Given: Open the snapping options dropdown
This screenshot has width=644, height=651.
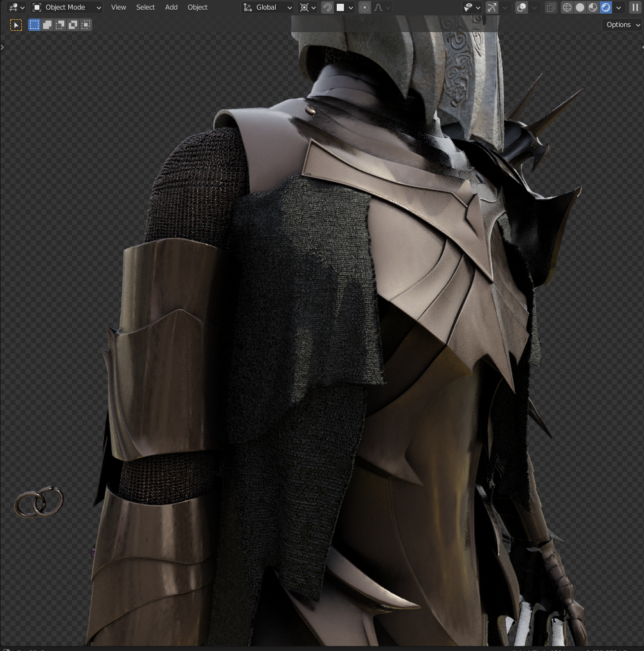Looking at the screenshot, I should (x=345, y=8).
